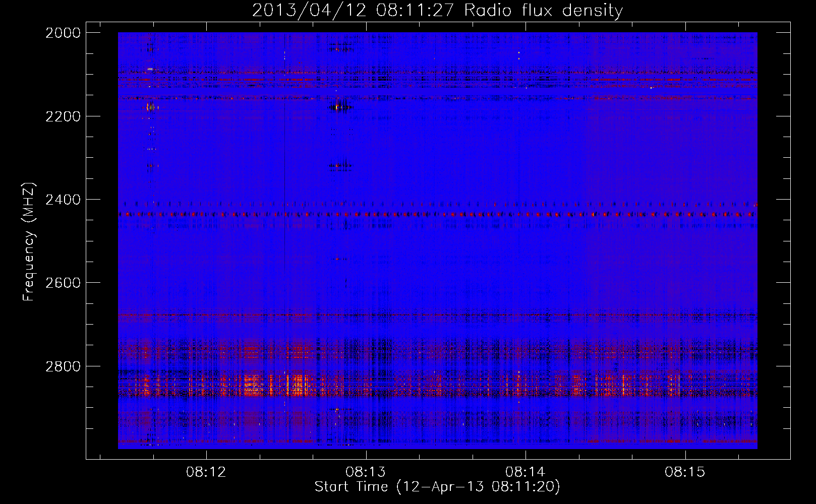Click the '2400' frequency axis label
Screen dimensions: 816x504
click(63, 200)
